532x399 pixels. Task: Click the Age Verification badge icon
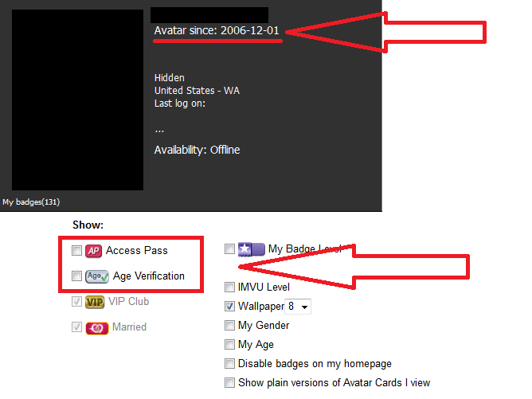pyautogui.click(x=97, y=276)
